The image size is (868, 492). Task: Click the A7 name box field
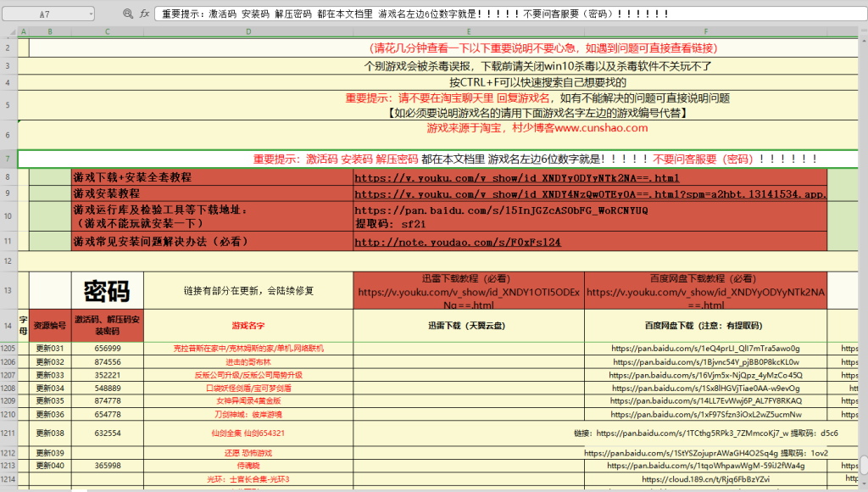(48, 14)
